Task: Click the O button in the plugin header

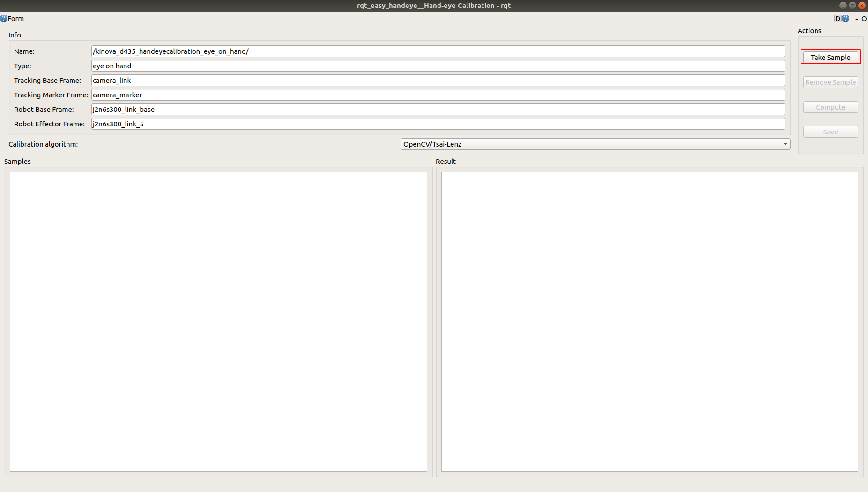Action: point(864,19)
